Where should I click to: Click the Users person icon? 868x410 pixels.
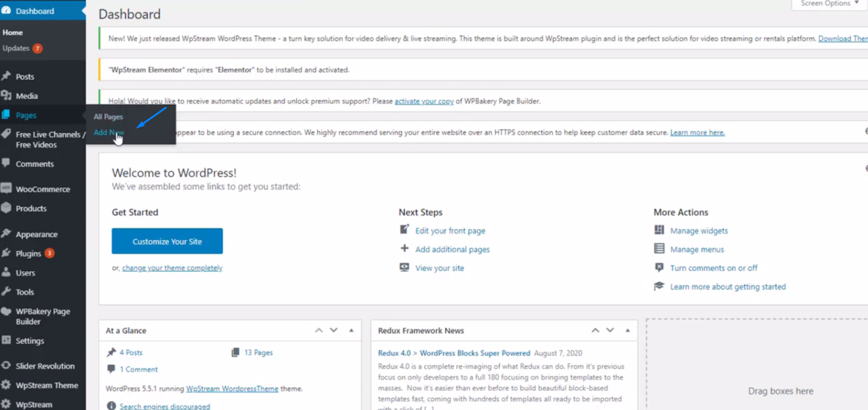click(x=6, y=272)
